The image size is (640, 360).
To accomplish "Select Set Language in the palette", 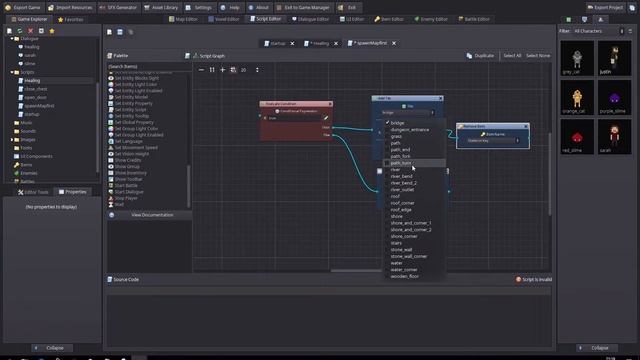I will click(128, 141).
